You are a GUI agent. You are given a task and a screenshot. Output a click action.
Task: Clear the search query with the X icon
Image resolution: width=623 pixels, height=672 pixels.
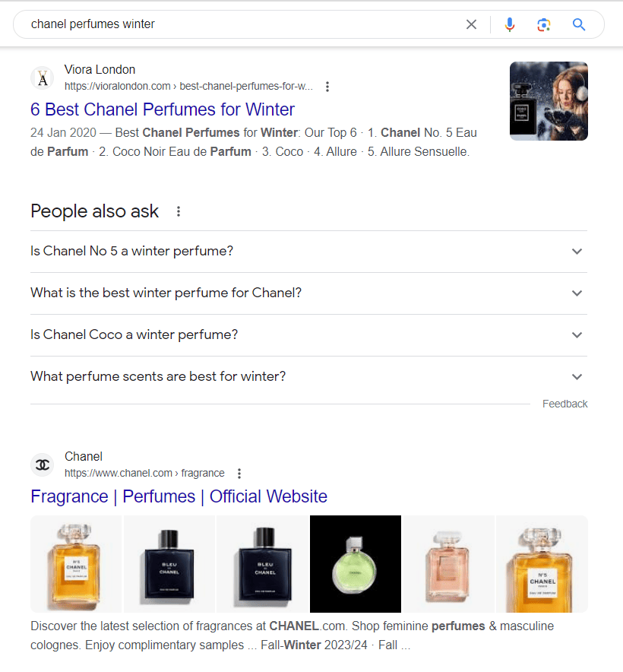pos(471,24)
